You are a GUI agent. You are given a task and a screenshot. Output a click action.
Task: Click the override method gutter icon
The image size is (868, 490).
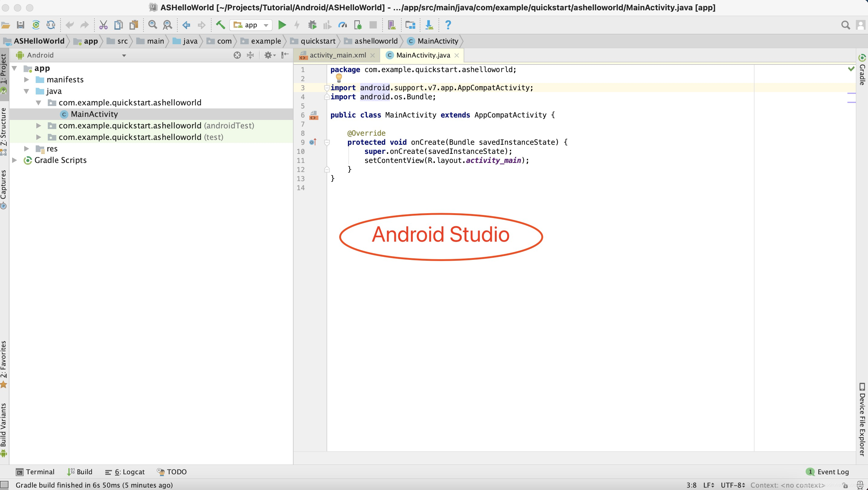313,142
